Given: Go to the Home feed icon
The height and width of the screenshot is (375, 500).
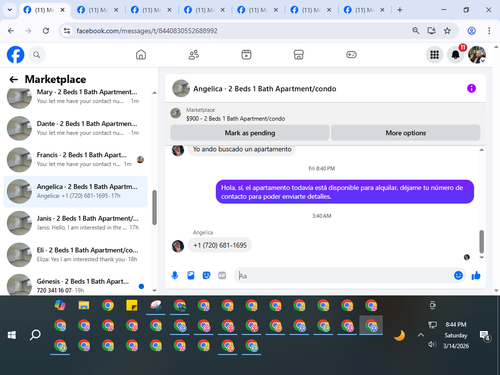Looking at the screenshot, I should coord(141,55).
